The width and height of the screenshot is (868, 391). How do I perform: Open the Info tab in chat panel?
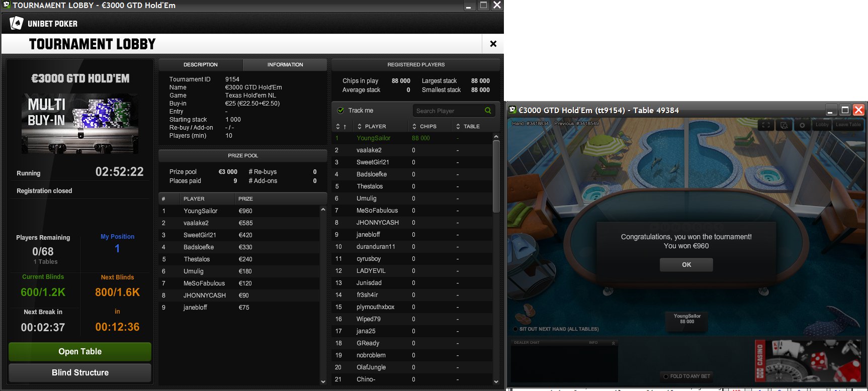click(x=593, y=343)
